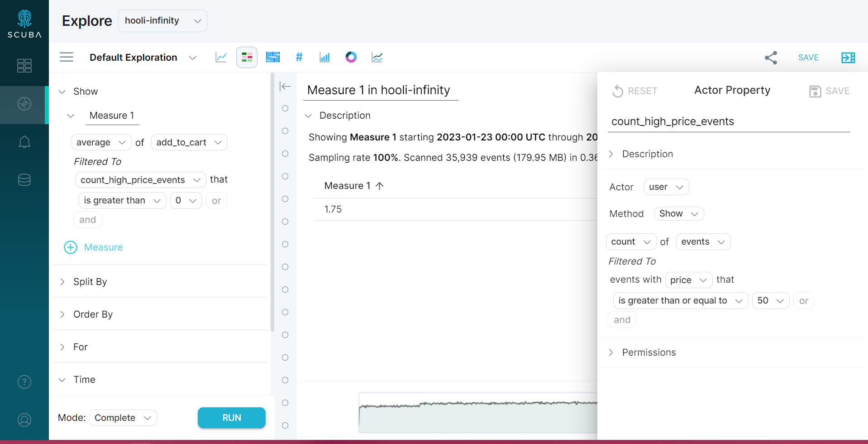Toggle the hamburger menu next to Default Exploration

[x=67, y=57]
